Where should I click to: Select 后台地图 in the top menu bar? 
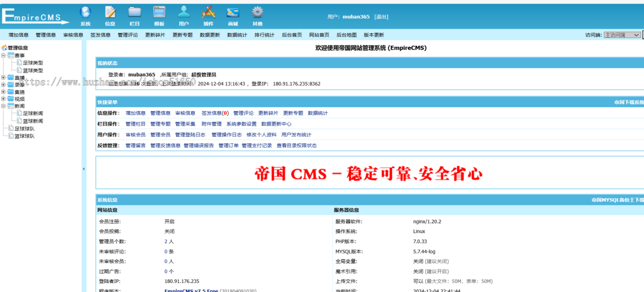[346, 35]
